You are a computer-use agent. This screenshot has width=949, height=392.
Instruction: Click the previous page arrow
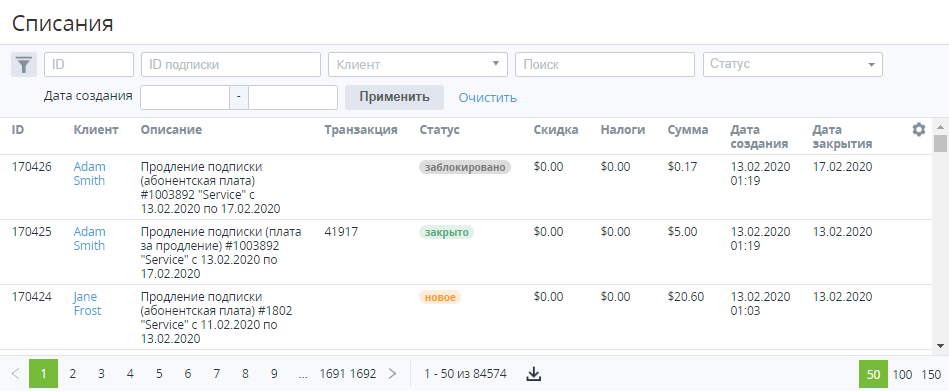coord(16,374)
